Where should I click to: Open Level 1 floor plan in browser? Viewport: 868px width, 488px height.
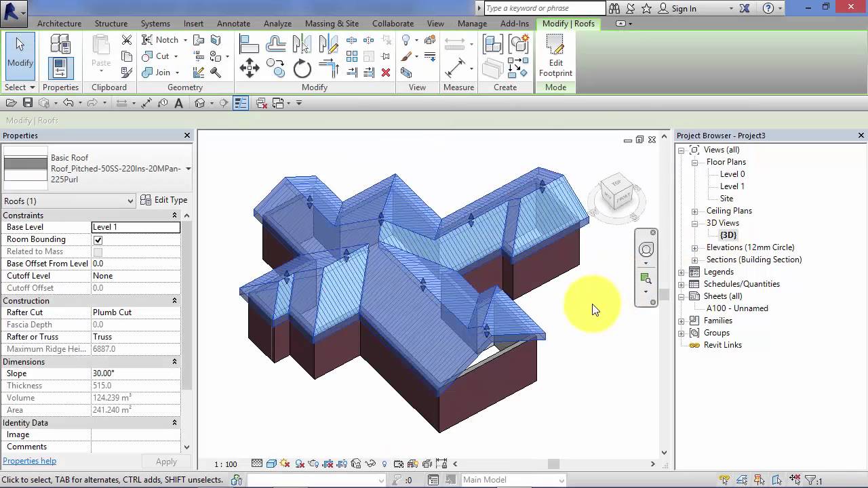coord(732,186)
